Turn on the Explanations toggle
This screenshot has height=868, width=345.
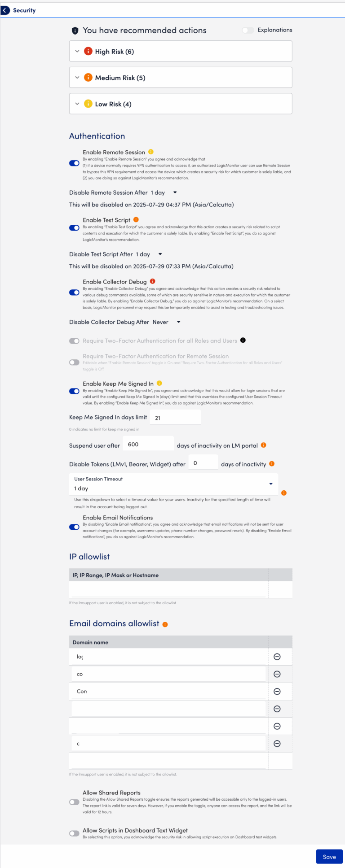[x=248, y=30]
